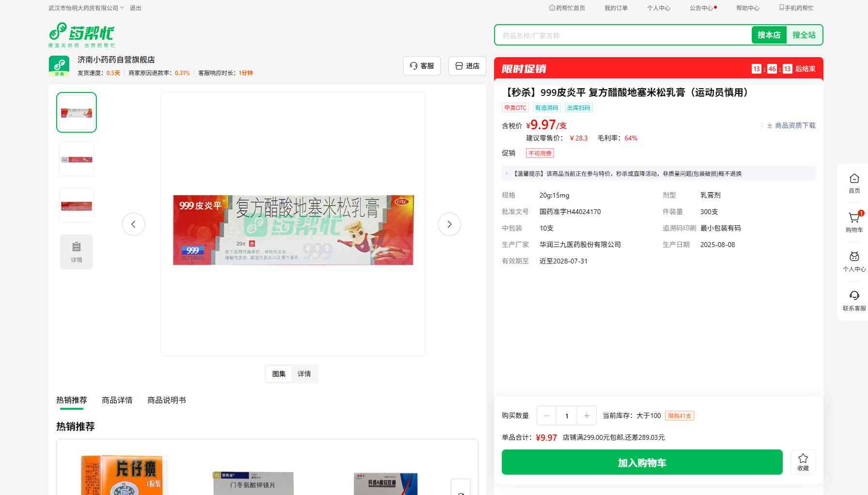Click the medicine name search field
The width and height of the screenshot is (868, 495).
[623, 35]
